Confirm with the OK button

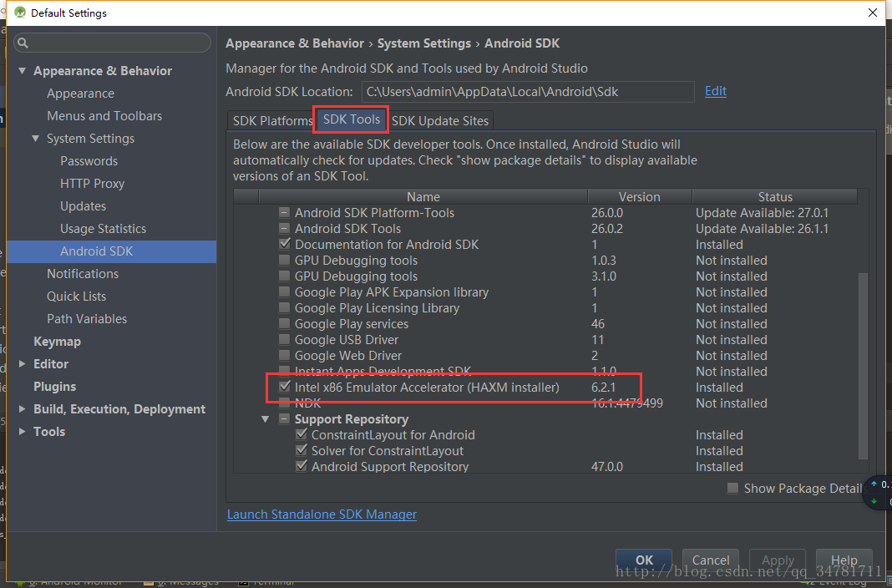[x=644, y=560]
